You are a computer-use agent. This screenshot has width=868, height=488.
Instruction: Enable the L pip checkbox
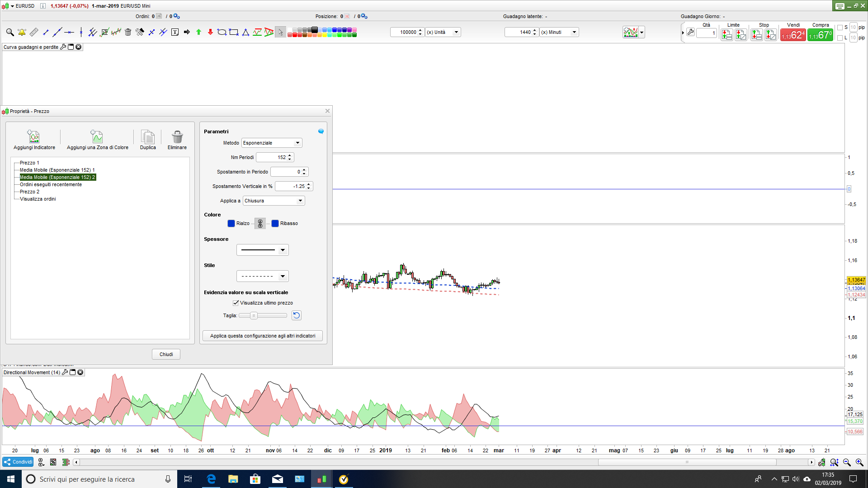point(840,38)
